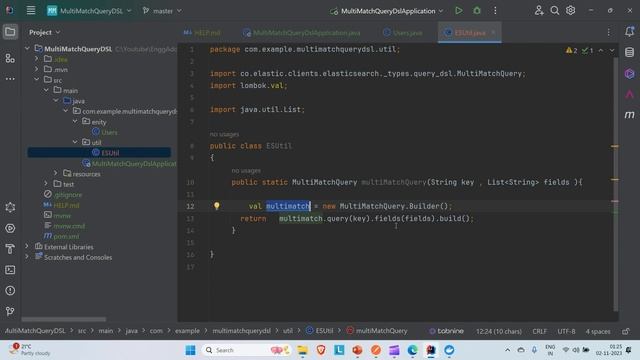Open the main hamburger menu
Viewport: 640px width, 360px height.
(31, 10)
